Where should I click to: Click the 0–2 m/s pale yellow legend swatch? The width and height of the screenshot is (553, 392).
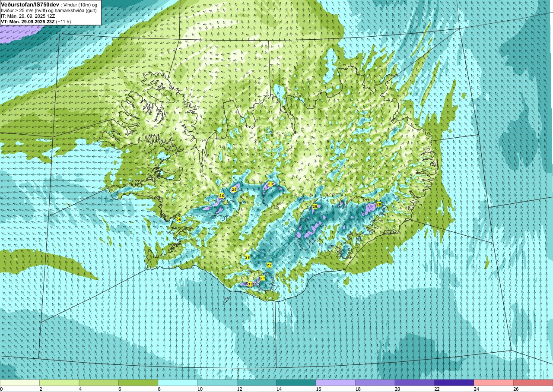click(20, 383)
